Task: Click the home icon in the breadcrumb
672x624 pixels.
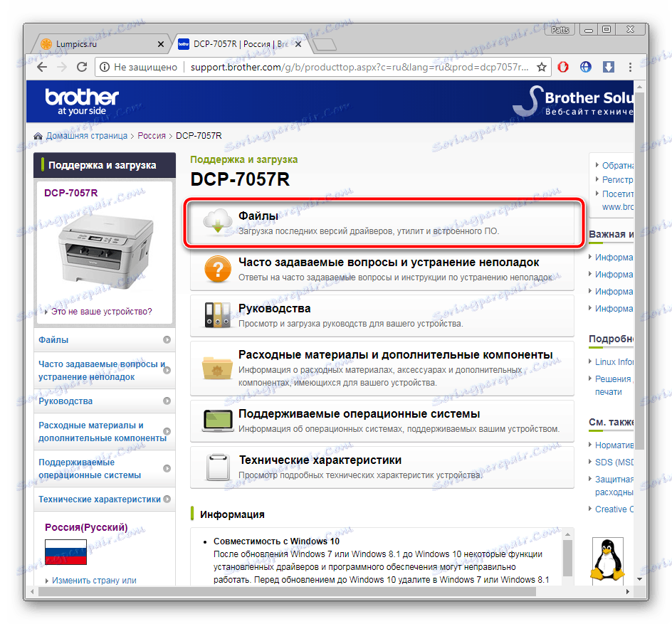Action: (x=38, y=135)
